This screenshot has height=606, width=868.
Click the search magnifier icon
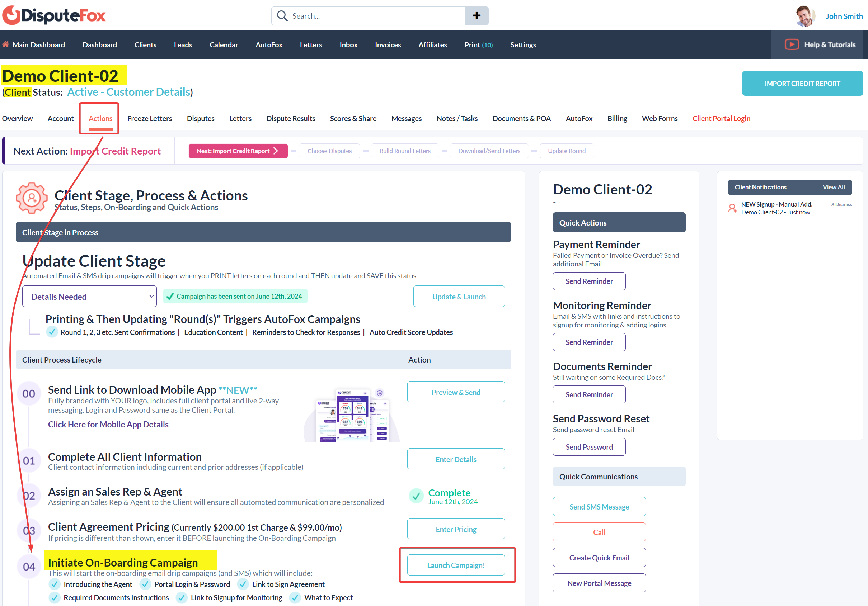282,16
